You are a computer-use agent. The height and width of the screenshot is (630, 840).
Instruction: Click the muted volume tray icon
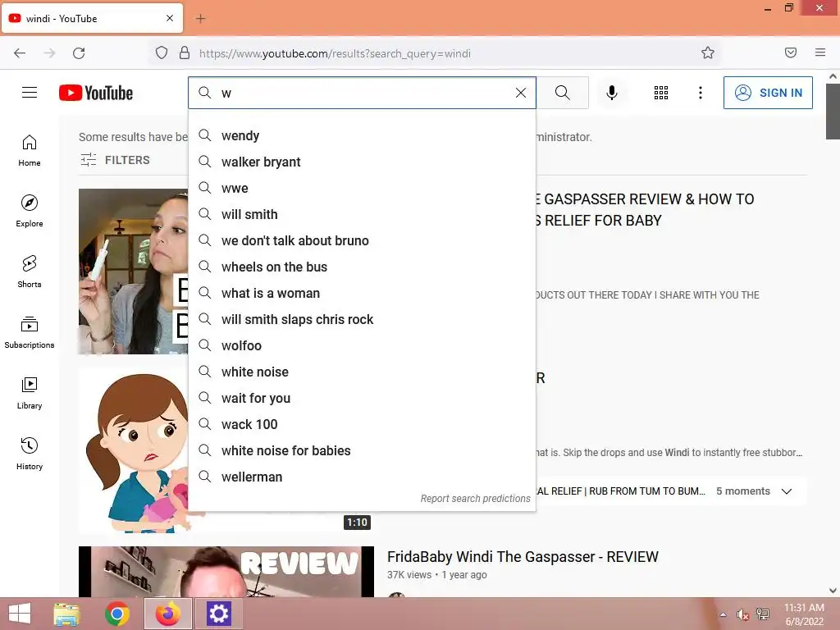tap(742, 614)
